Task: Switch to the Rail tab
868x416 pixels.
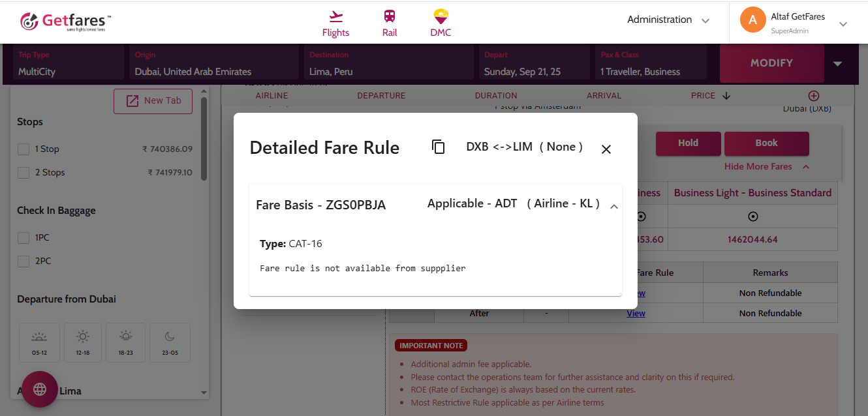Action: [x=390, y=23]
